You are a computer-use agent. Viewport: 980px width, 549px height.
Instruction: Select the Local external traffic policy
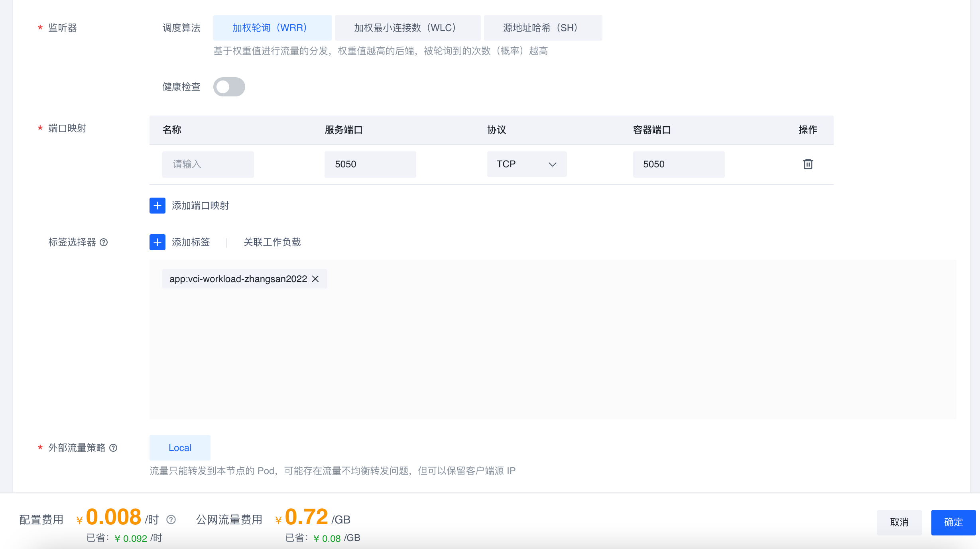(x=180, y=448)
